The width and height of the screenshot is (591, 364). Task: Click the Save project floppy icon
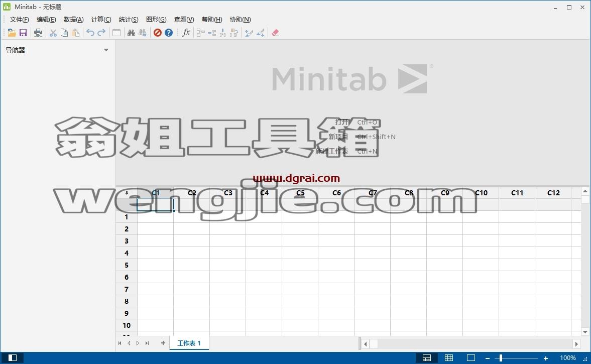[x=23, y=33]
